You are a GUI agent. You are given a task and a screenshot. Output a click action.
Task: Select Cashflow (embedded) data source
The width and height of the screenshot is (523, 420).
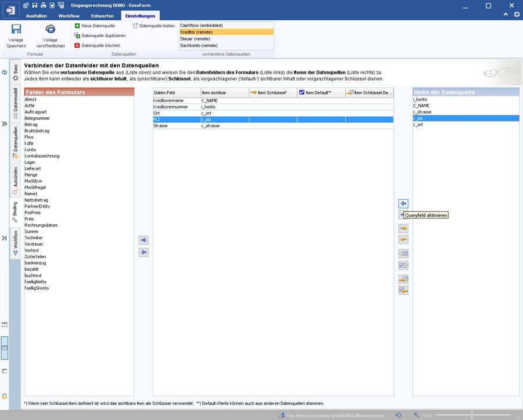point(202,26)
